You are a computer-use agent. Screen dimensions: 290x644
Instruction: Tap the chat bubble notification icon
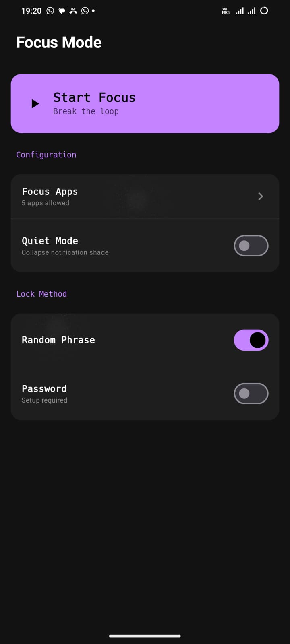coord(62,11)
